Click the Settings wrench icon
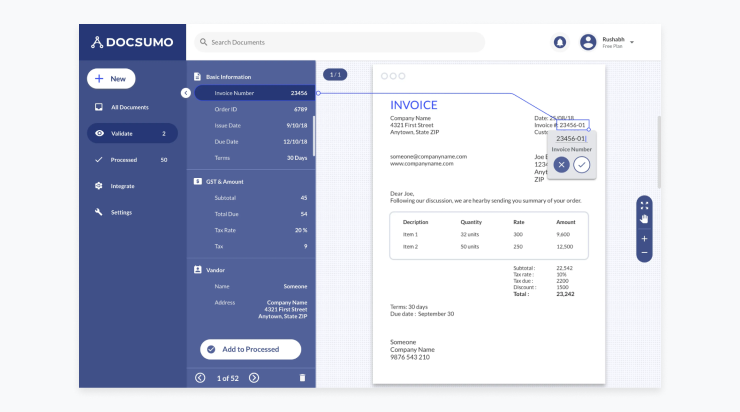This screenshot has height=412, width=740. point(99,212)
